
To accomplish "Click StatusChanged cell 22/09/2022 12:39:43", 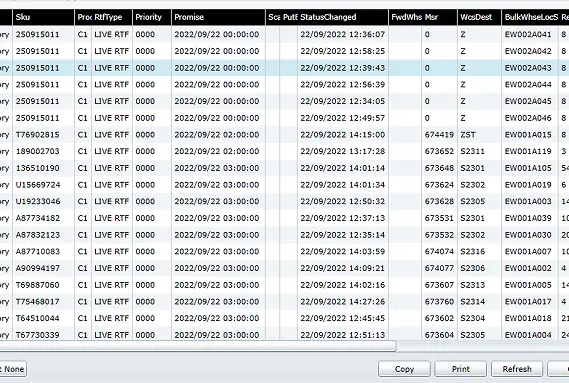I will 343,68.
